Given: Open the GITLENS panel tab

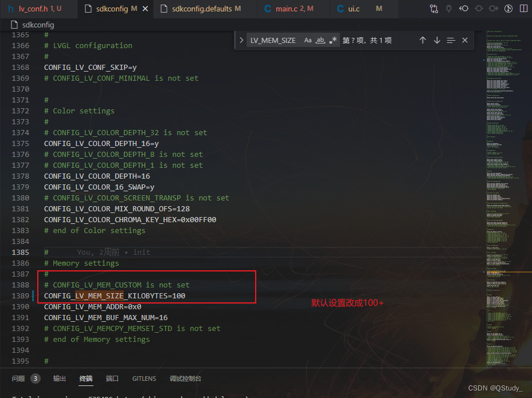Looking at the screenshot, I should pos(144,378).
